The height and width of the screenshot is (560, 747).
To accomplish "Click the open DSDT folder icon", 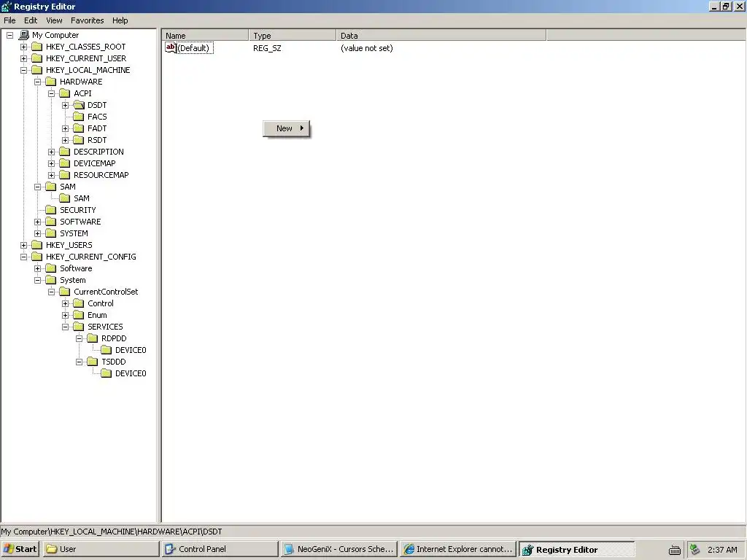I will tap(79, 105).
